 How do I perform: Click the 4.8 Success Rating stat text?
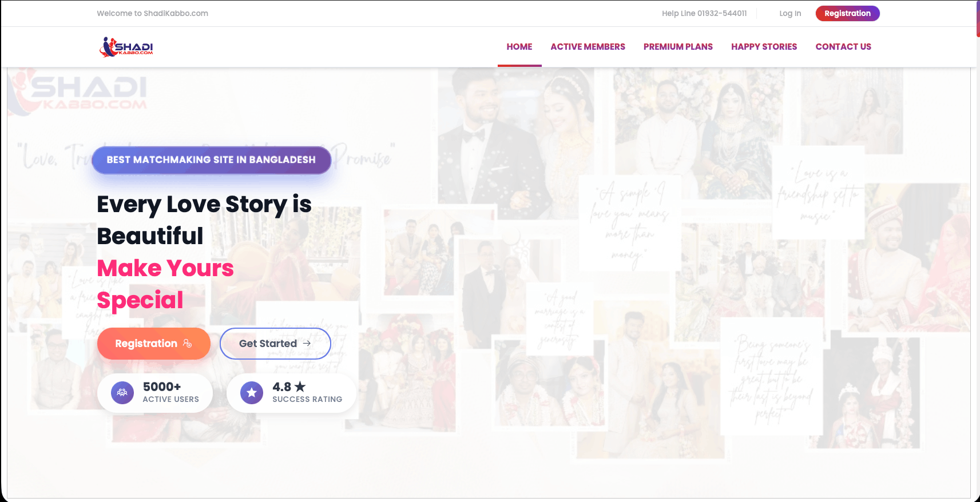pyautogui.click(x=307, y=392)
